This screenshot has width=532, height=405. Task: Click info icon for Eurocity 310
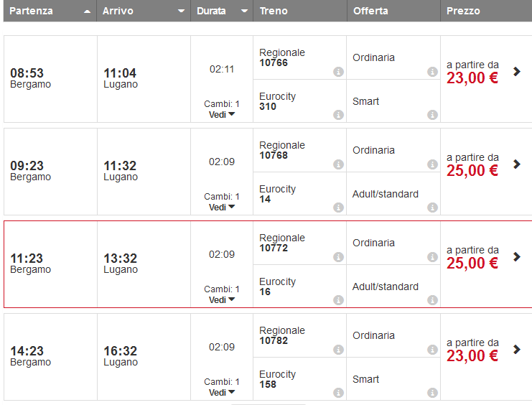click(x=339, y=115)
